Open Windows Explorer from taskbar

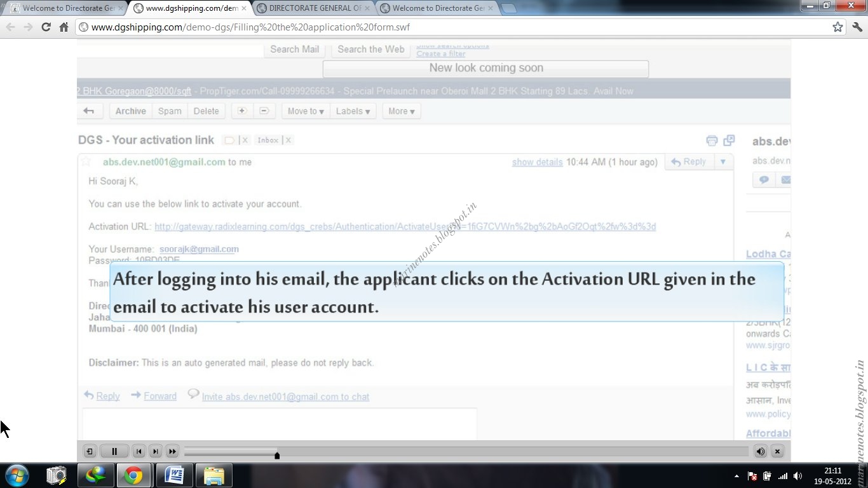(x=214, y=475)
